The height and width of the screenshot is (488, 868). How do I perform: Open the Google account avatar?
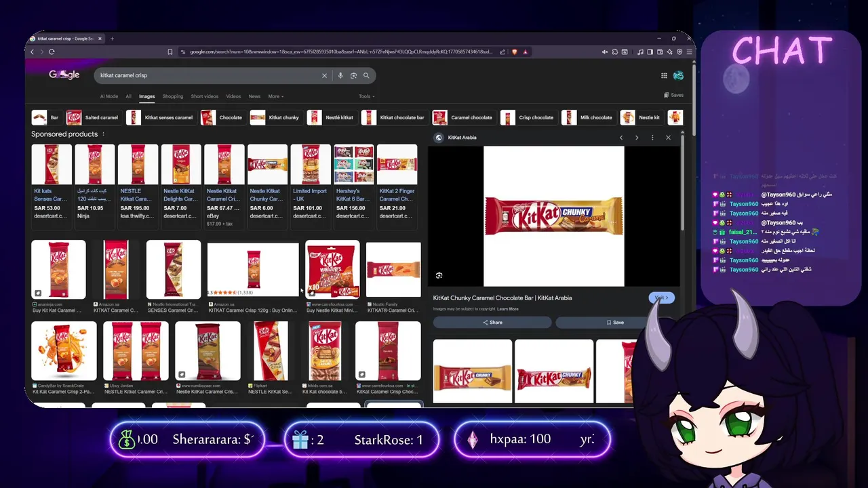[x=678, y=75]
